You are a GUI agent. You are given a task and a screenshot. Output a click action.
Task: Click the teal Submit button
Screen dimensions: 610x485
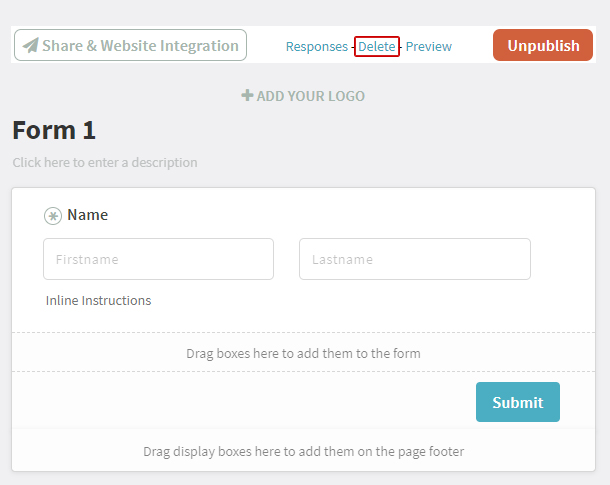coord(518,402)
